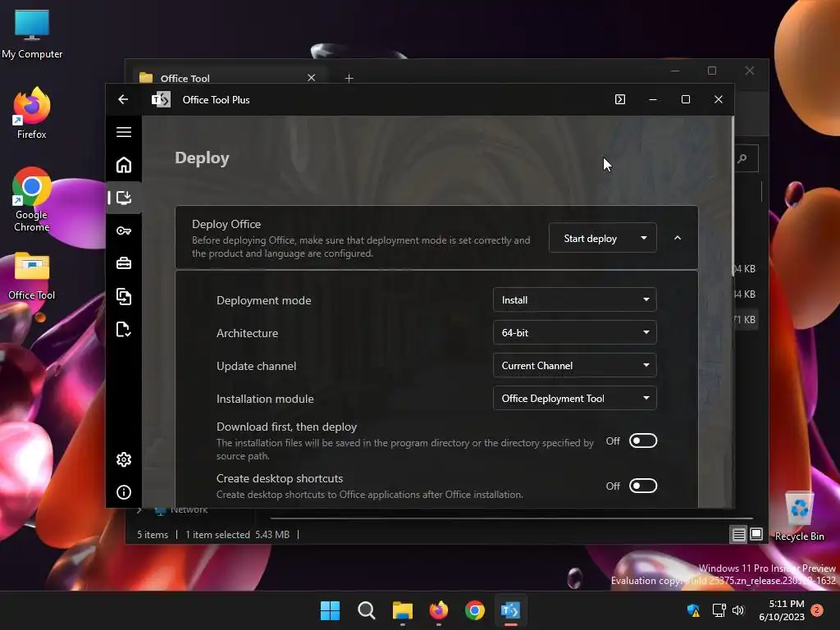
Task: Open Start deploy dropdown arrow
Action: [644, 238]
